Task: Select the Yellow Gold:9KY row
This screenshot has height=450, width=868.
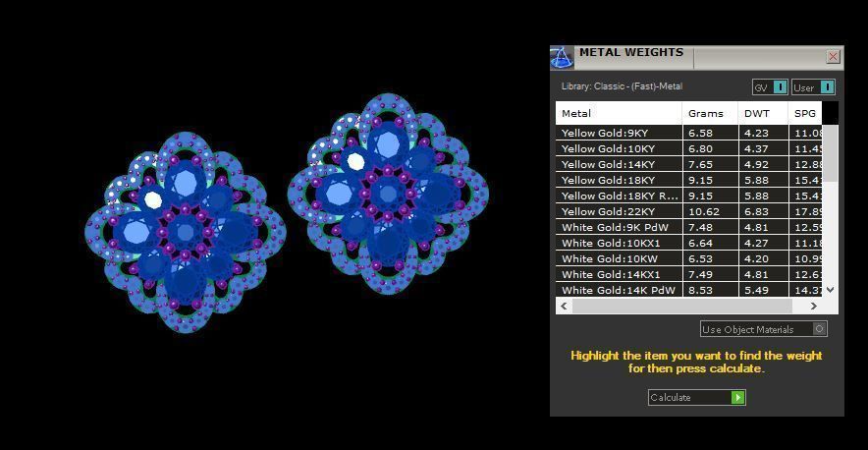Action: point(689,133)
